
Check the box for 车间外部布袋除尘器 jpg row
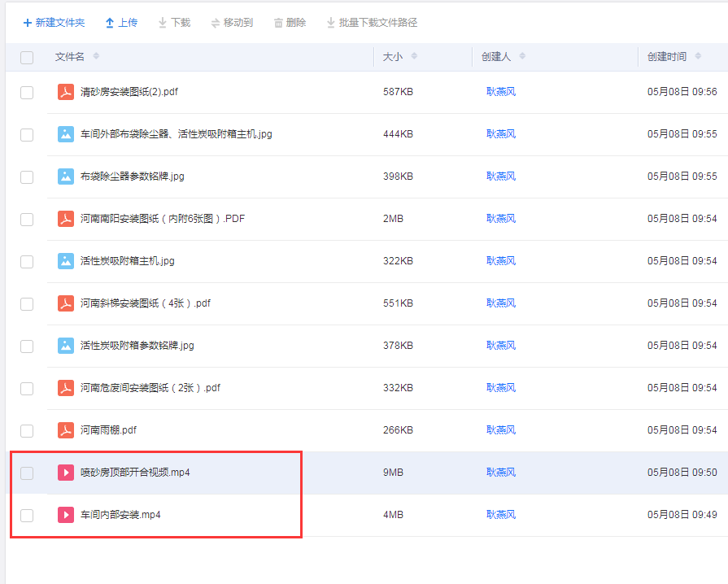[27, 135]
